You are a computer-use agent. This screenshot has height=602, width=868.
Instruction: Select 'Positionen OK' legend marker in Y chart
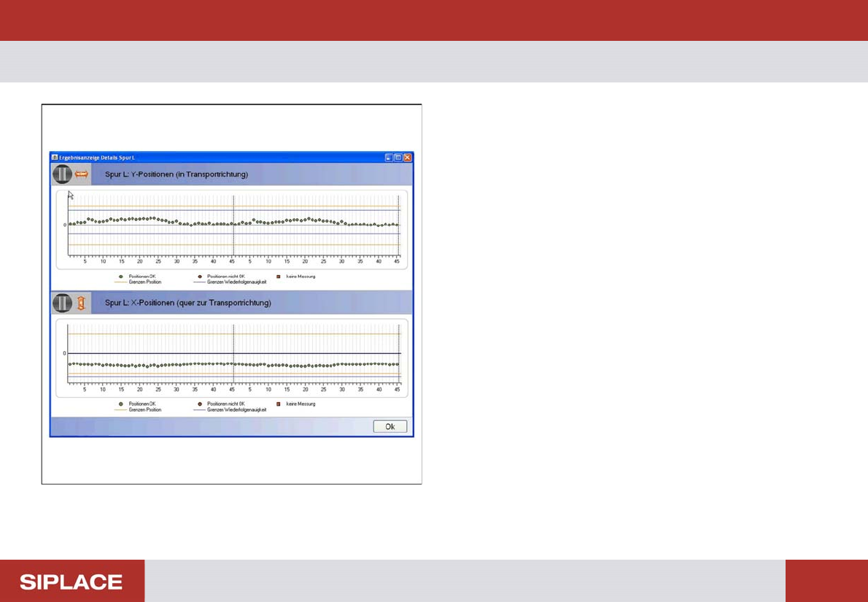tap(120, 276)
